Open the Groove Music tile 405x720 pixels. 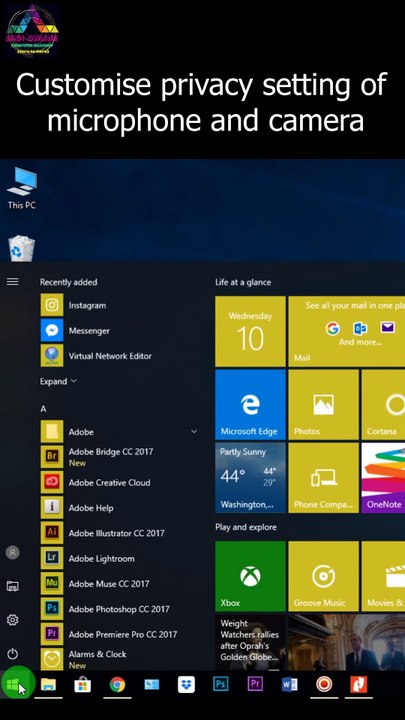point(324,576)
